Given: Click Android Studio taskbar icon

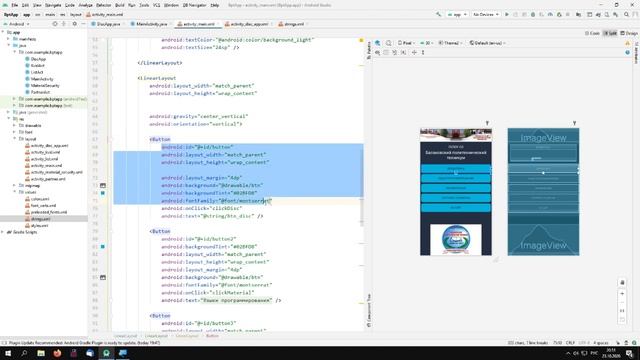Looking at the screenshot, I should click(106, 353).
